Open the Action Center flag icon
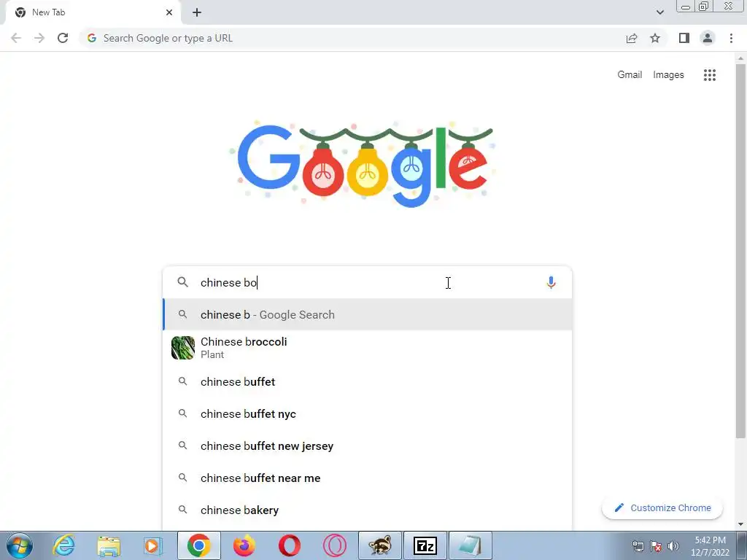The height and width of the screenshot is (560, 747). pos(656,545)
